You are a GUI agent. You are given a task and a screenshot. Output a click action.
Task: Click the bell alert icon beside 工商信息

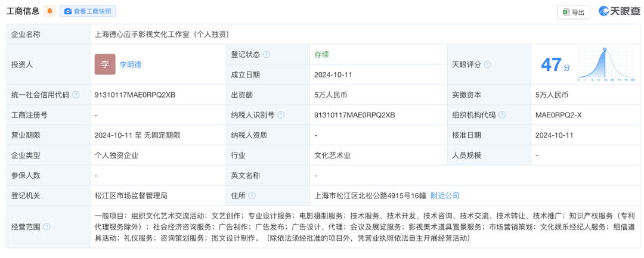pyautogui.click(x=49, y=11)
